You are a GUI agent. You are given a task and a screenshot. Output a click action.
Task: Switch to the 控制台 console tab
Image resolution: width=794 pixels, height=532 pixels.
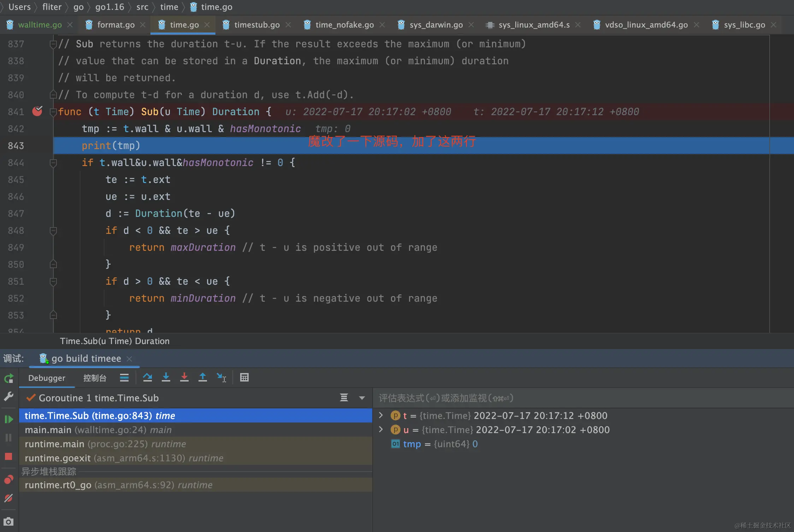coord(95,378)
